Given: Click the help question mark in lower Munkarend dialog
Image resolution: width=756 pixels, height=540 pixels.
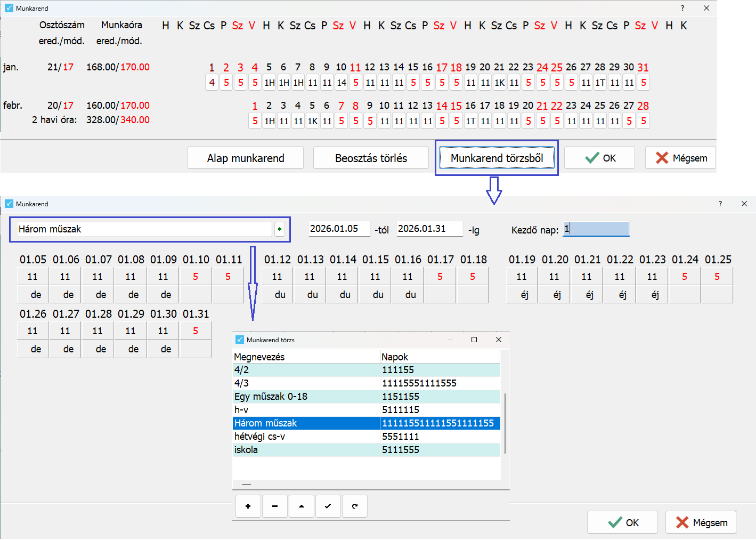Looking at the screenshot, I should pyautogui.click(x=720, y=204).
